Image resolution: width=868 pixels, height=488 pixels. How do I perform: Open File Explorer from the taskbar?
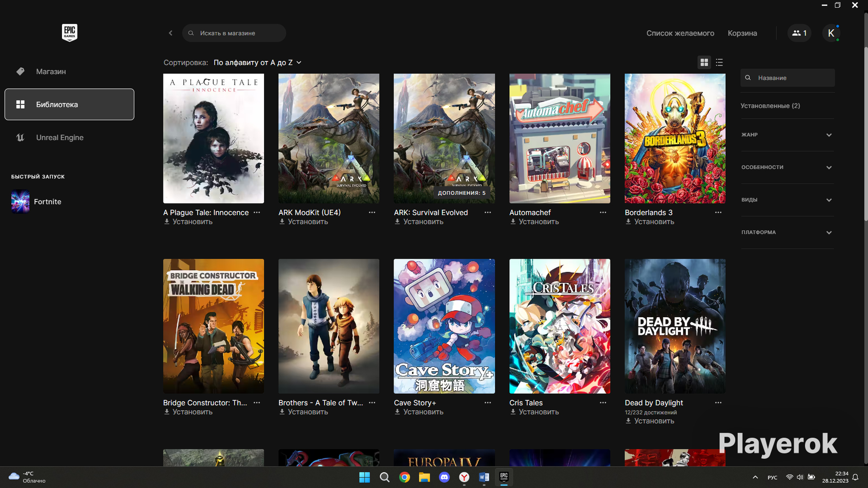(x=424, y=477)
